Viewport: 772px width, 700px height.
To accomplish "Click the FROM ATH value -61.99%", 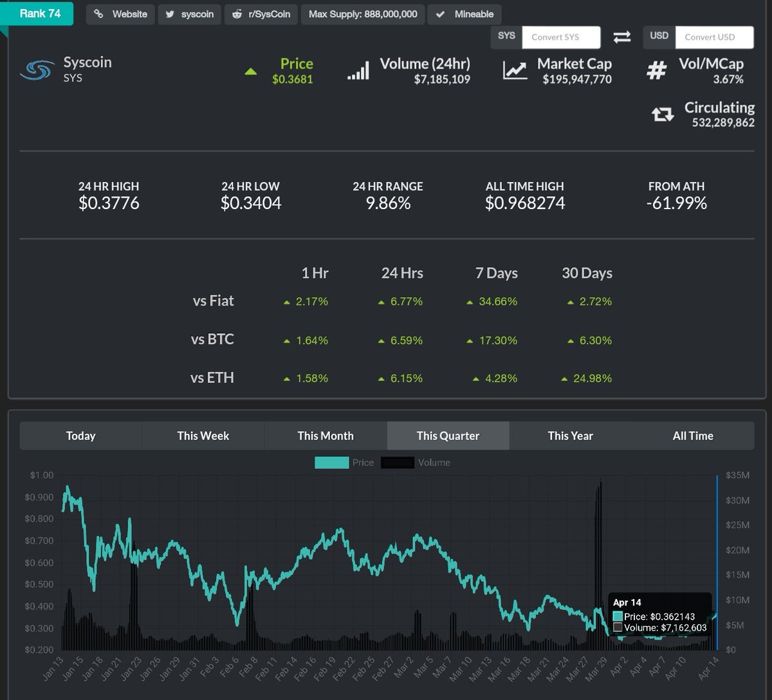I will click(677, 203).
